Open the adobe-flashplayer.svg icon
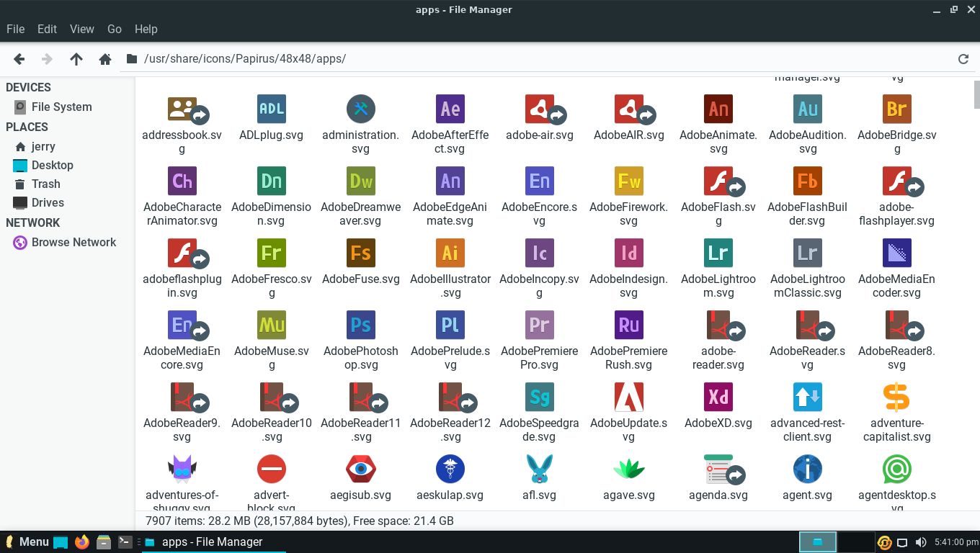The image size is (980, 553). (x=896, y=181)
